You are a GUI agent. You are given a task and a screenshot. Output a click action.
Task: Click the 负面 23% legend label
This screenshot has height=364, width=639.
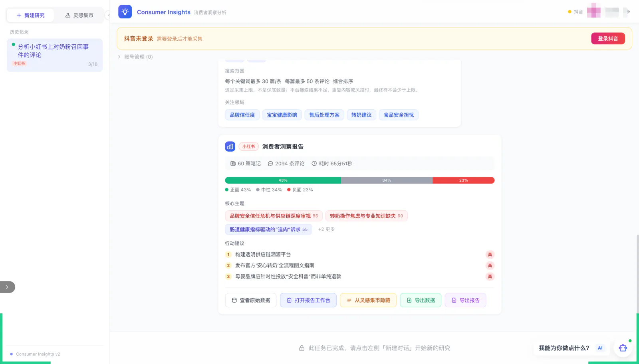(x=300, y=190)
